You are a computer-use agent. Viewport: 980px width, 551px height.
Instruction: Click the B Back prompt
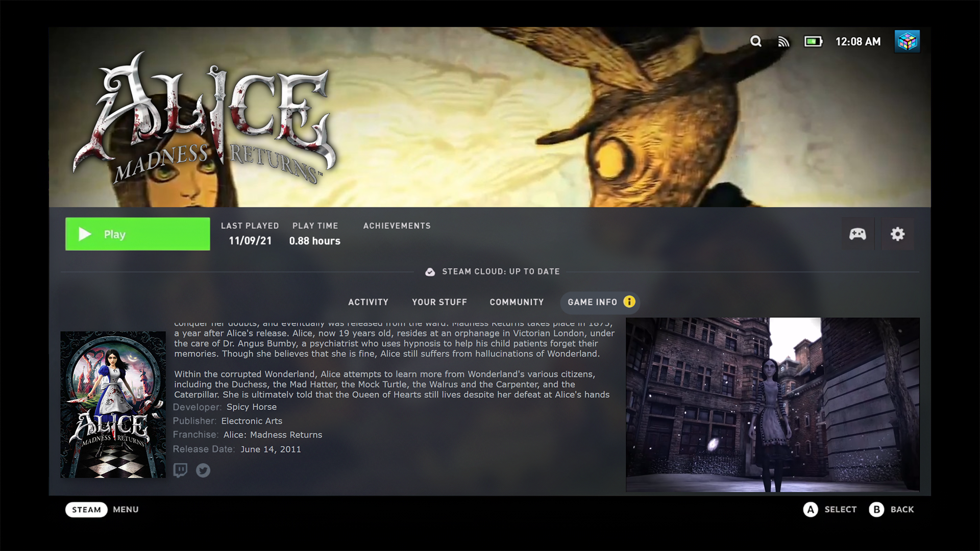tap(891, 510)
